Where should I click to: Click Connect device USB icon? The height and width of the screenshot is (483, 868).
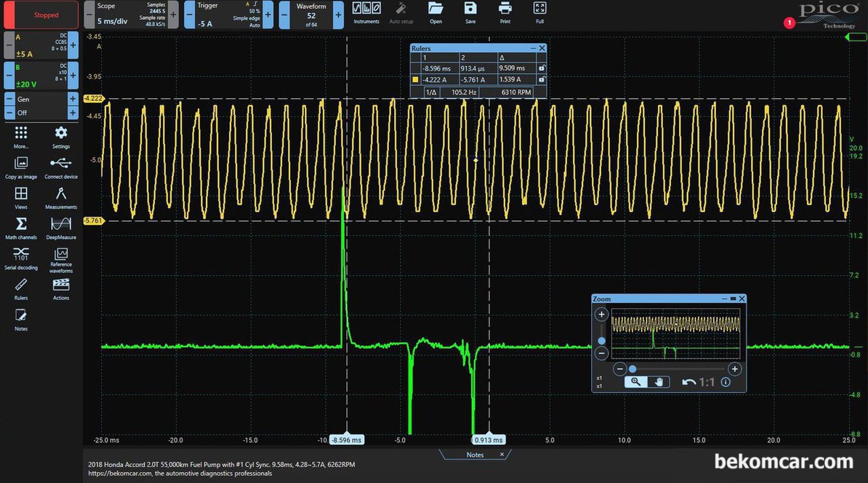coord(61,168)
